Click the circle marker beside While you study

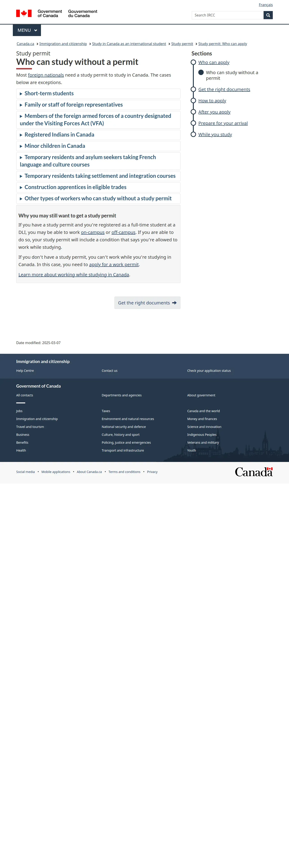point(193,135)
